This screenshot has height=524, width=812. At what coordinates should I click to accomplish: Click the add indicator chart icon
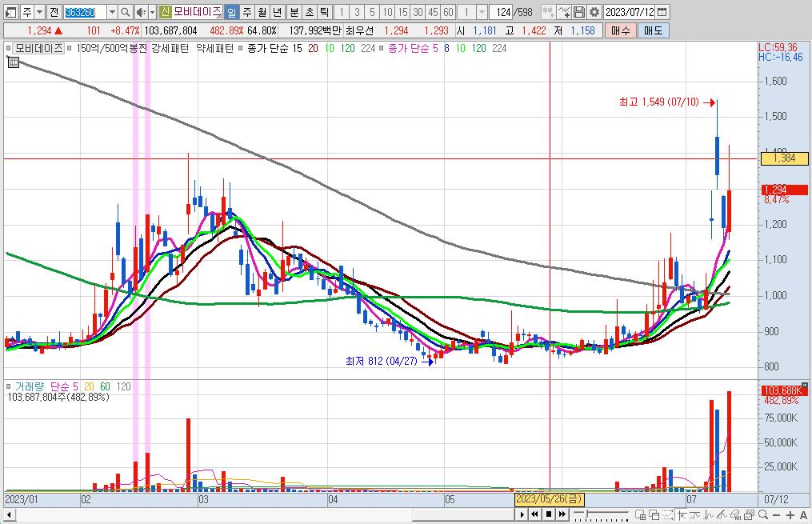[565, 12]
